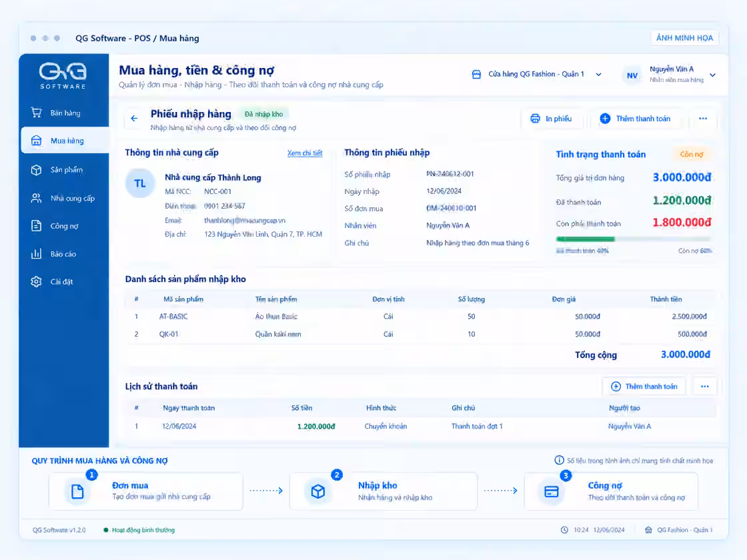
Task: Click the Thành tiền column header
Action: pos(666,299)
